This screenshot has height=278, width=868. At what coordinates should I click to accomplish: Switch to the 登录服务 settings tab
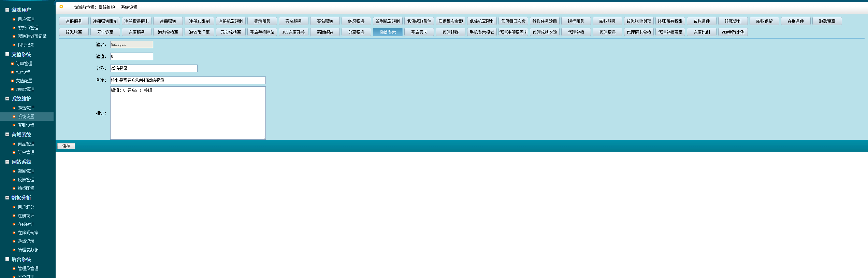[262, 21]
